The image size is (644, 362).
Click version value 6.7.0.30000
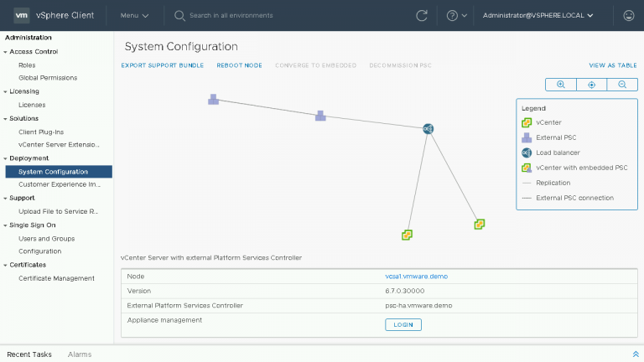click(x=405, y=291)
